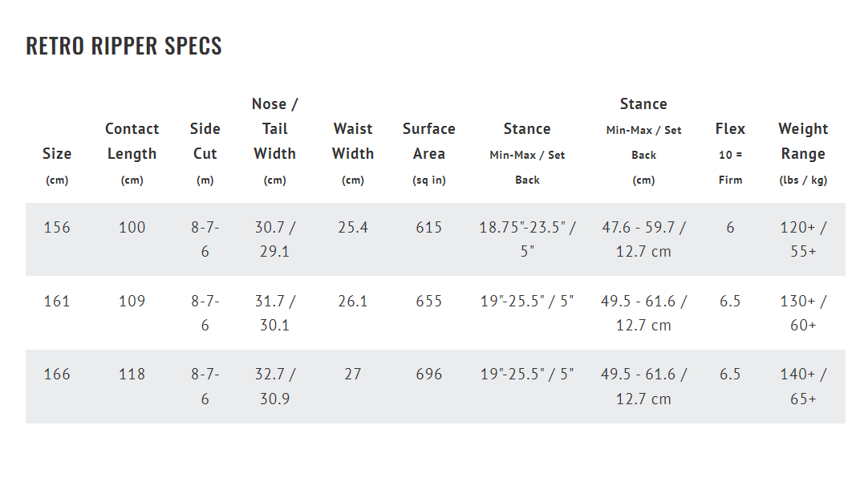
Task: Click the Weight Range column header
Action: pyautogui.click(x=803, y=153)
